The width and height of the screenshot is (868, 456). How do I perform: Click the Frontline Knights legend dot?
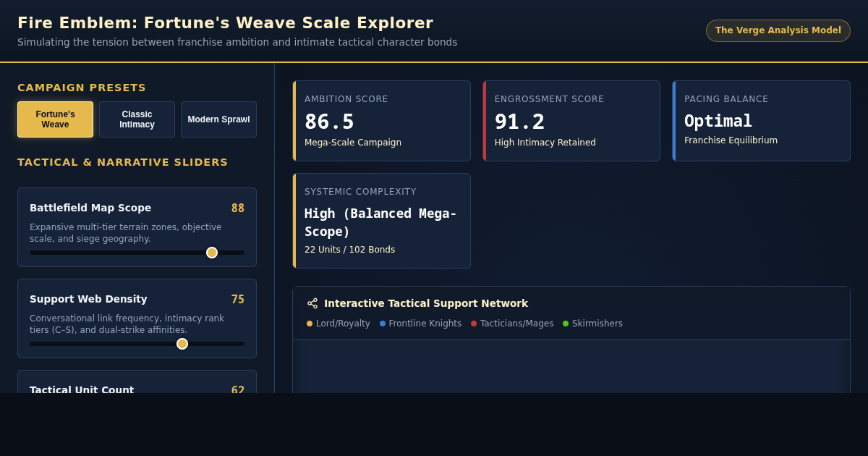[x=383, y=324]
